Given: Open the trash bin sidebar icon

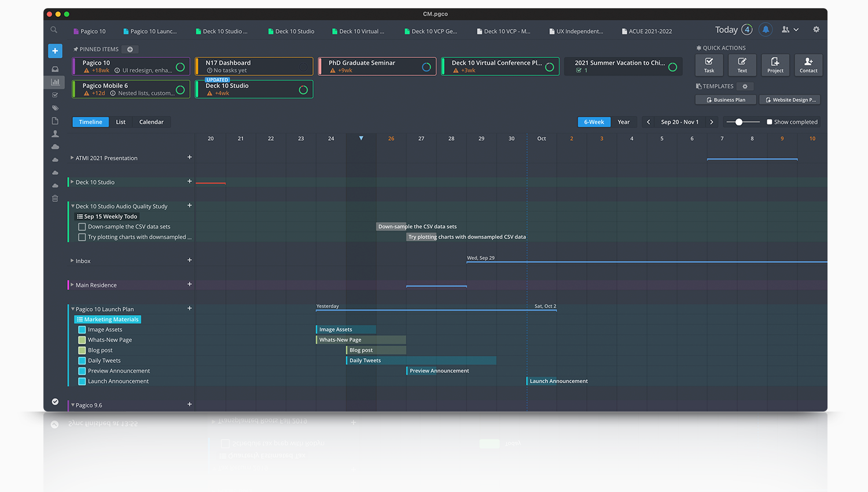Looking at the screenshot, I should coord(55,199).
